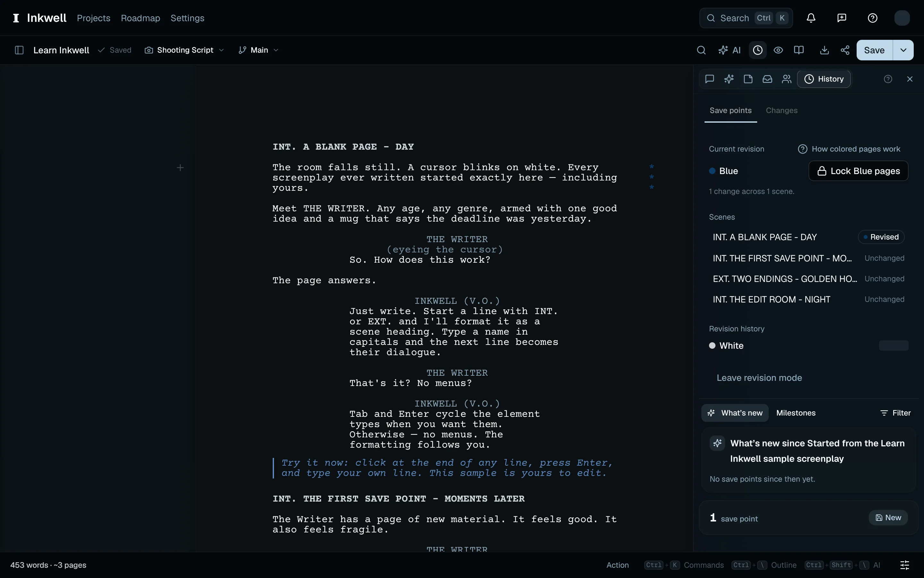
Task: Click the Save button
Action: pos(874,50)
